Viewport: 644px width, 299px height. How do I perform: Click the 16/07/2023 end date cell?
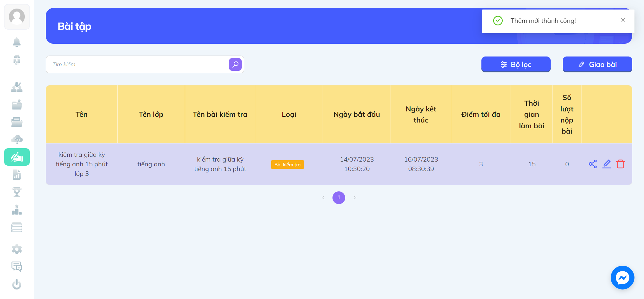pyautogui.click(x=421, y=164)
